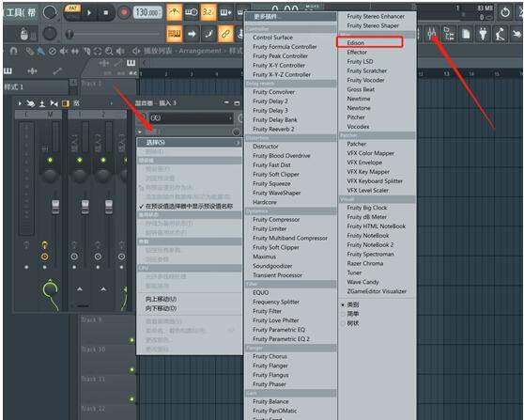Select the 类别 view radio option
The width and height of the screenshot is (524, 420).
(x=352, y=304)
